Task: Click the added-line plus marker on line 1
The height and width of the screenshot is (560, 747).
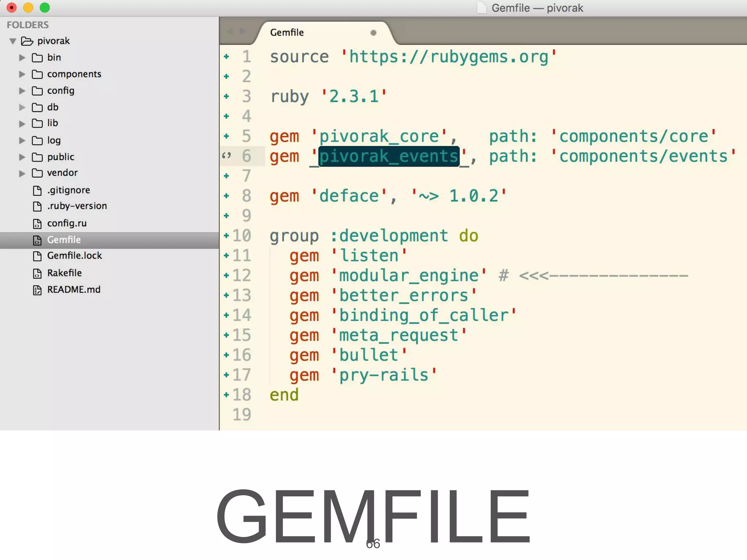Action: (227, 57)
